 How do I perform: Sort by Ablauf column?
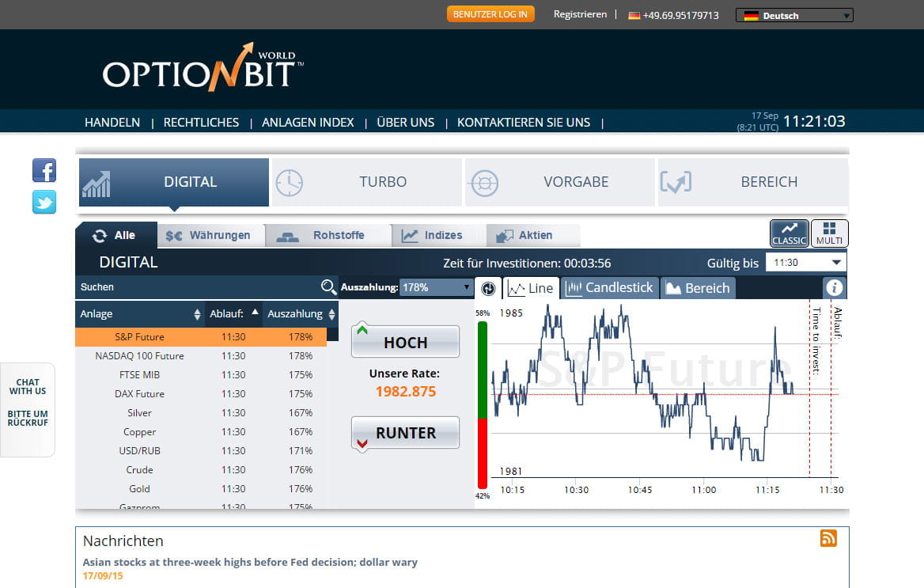click(x=234, y=313)
